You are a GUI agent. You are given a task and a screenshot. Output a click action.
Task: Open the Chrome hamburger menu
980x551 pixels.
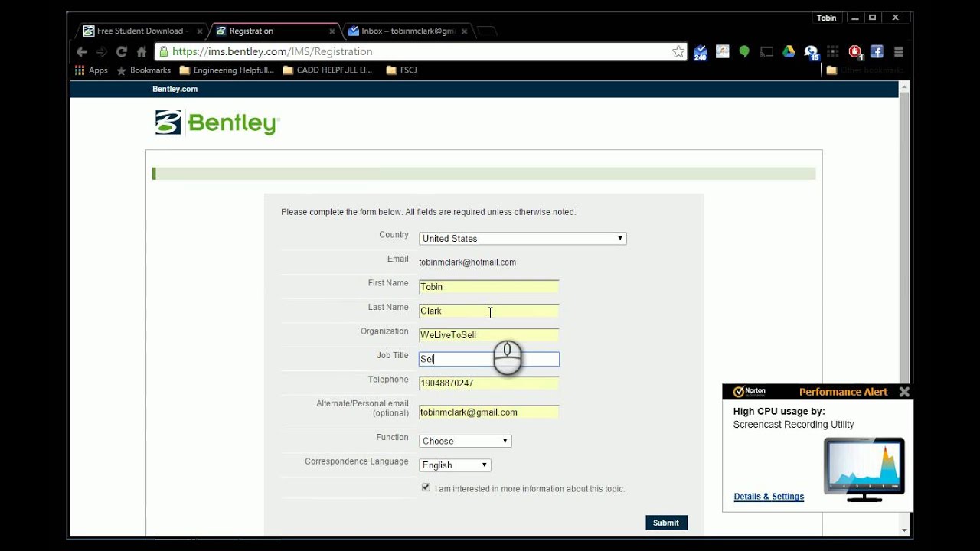point(899,51)
